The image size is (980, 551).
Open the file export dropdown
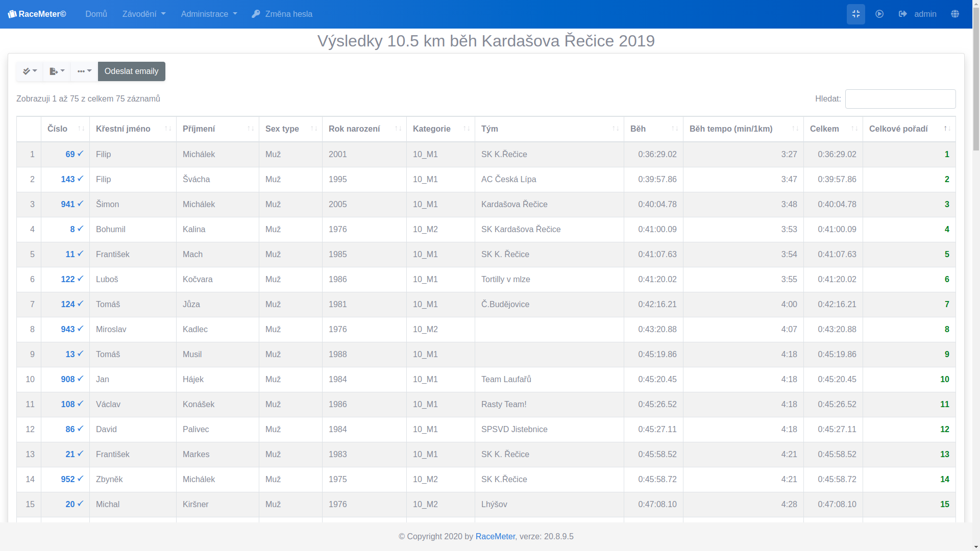tap(57, 71)
